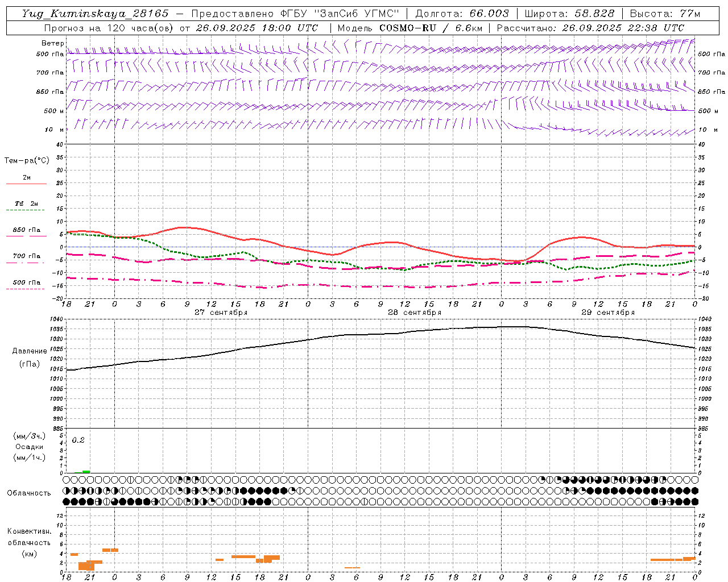The width and height of the screenshot is (728, 582).
Task: Click the 0.2 precipitation amount value
Action: click(x=78, y=440)
